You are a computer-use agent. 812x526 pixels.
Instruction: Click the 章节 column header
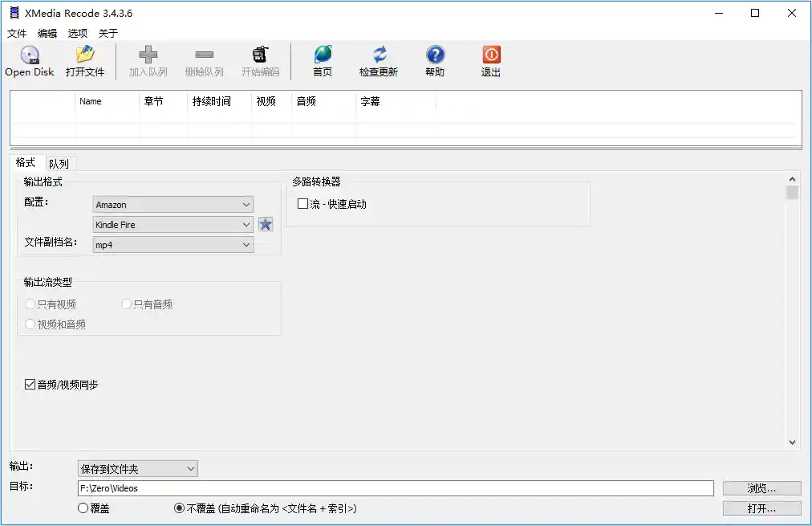[164, 101]
